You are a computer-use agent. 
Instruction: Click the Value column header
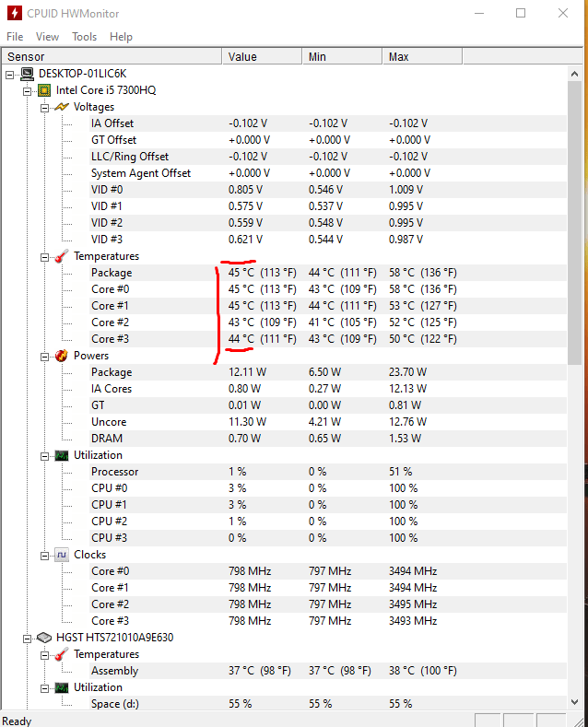point(262,56)
